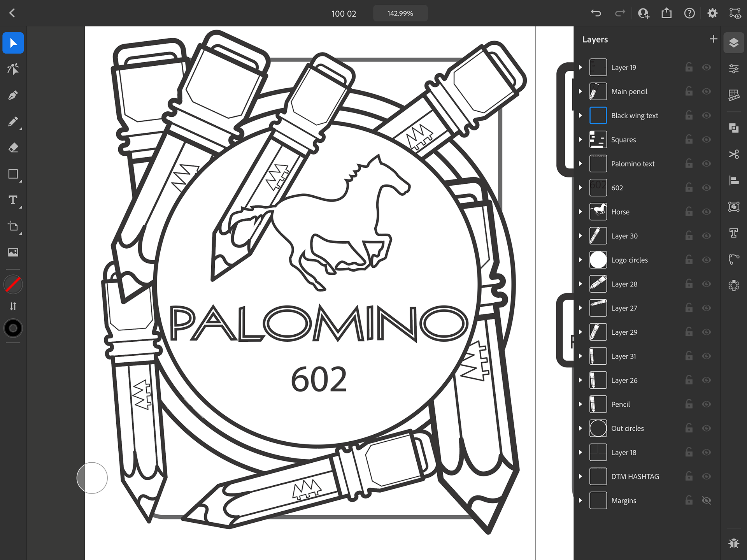This screenshot has width=747, height=560.
Task: Select the Eraser tool
Action: click(x=13, y=148)
